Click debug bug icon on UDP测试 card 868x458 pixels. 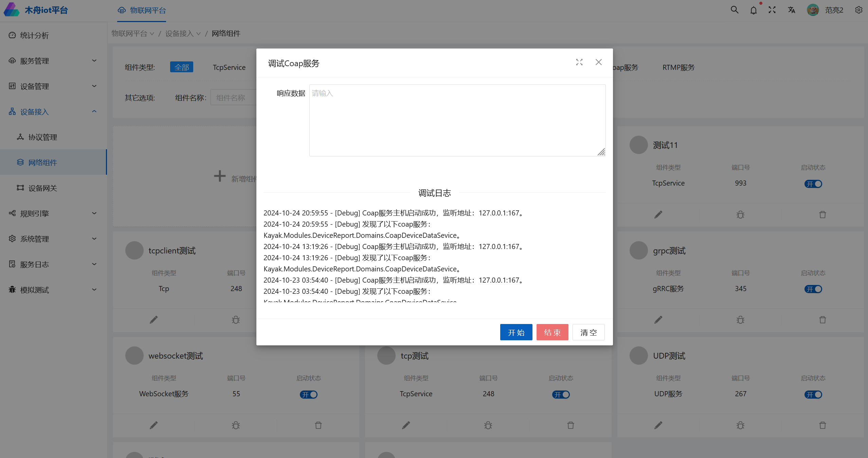point(740,425)
